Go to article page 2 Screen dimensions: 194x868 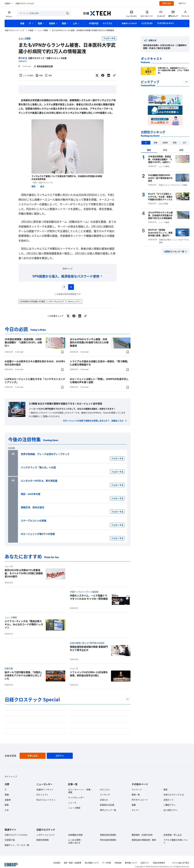pyautogui.click(x=71, y=287)
